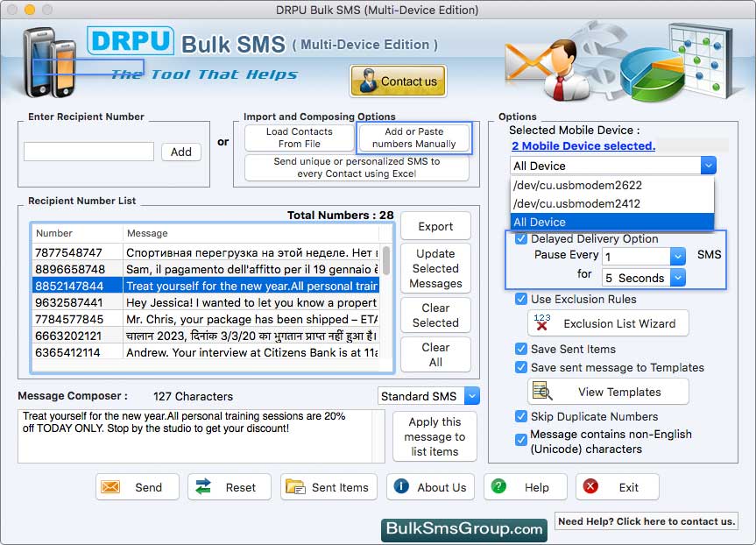Click Apply this message to list items

tap(435, 436)
